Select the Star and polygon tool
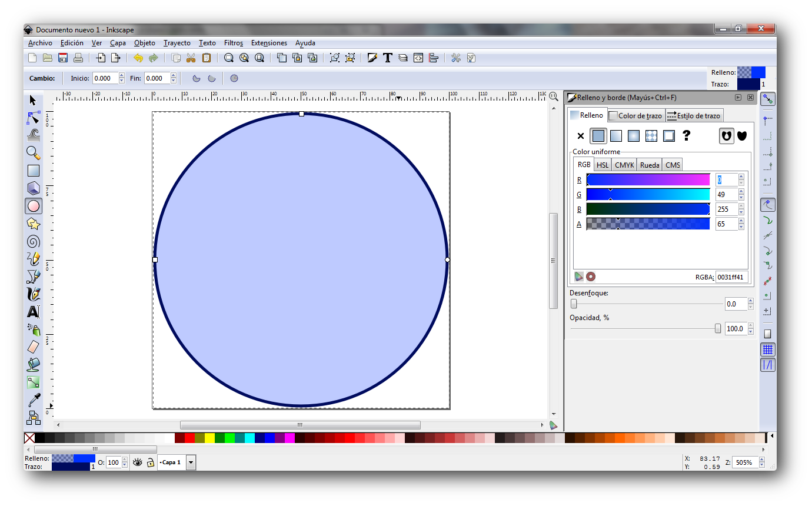 coord(34,224)
